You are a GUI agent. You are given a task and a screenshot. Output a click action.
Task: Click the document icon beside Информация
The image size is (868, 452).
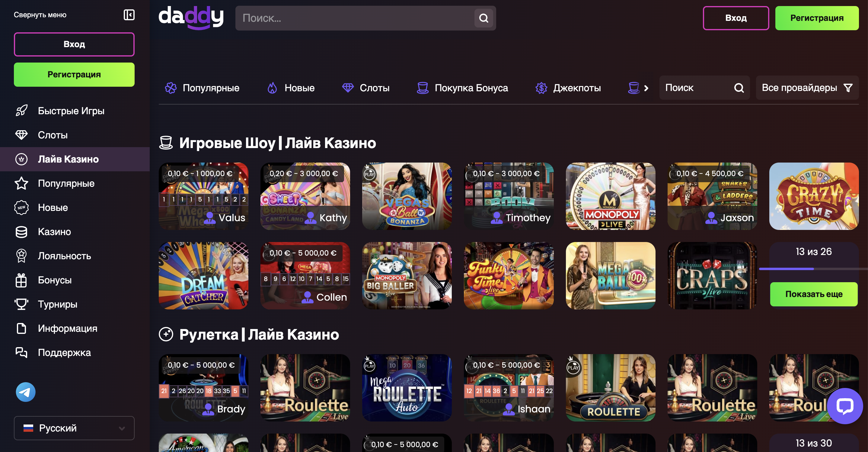point(21,328)
